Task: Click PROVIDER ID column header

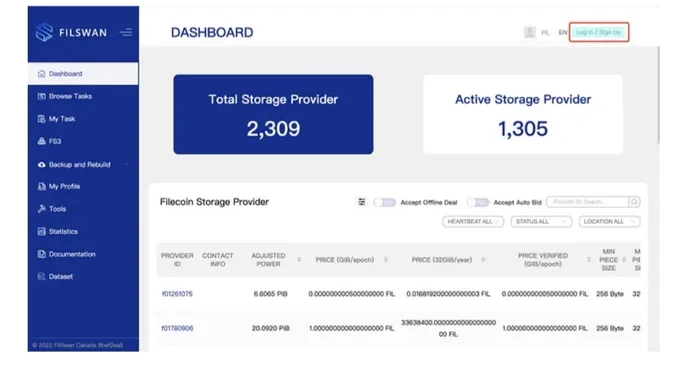Action: click(x=177, y=259)
